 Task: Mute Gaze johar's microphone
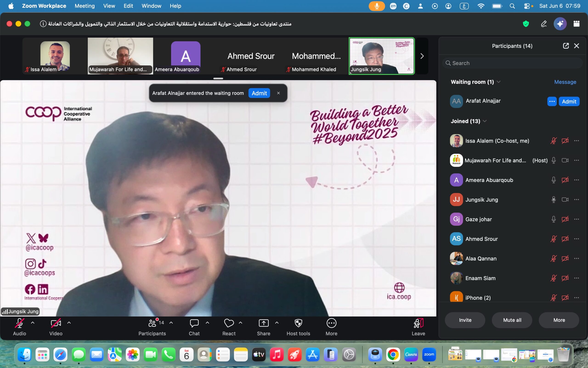pos(554,219)
